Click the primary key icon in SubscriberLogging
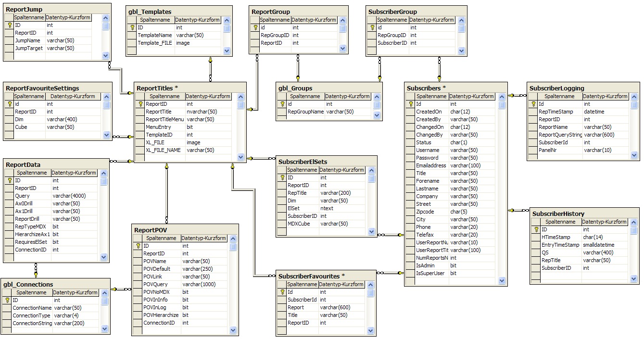This screenshot has width=644, height=340. (x=533, y=104)
